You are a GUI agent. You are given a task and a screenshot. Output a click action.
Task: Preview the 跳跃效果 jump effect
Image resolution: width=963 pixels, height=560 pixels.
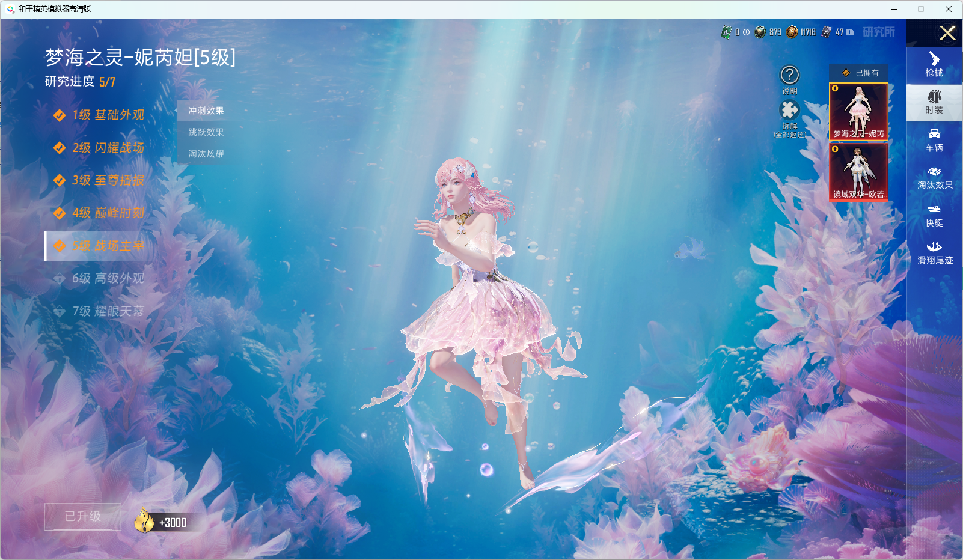[206, 132]
